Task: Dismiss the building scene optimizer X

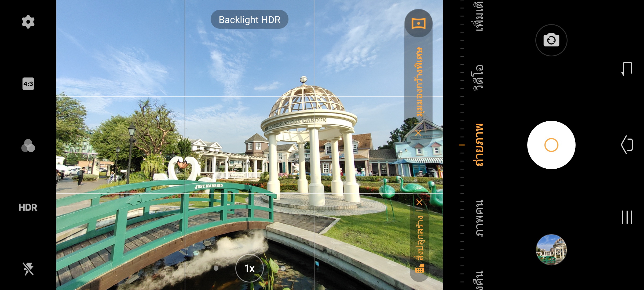Action: point(419,202)
